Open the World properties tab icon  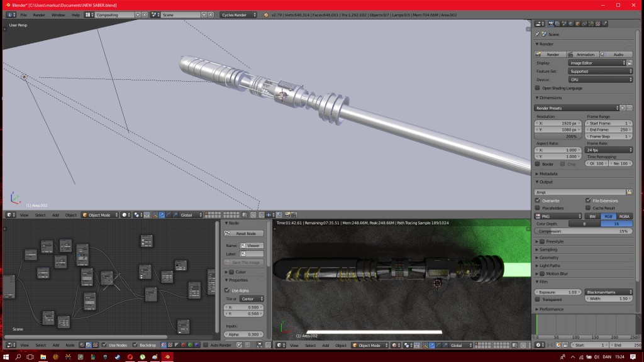coord(570,23)
